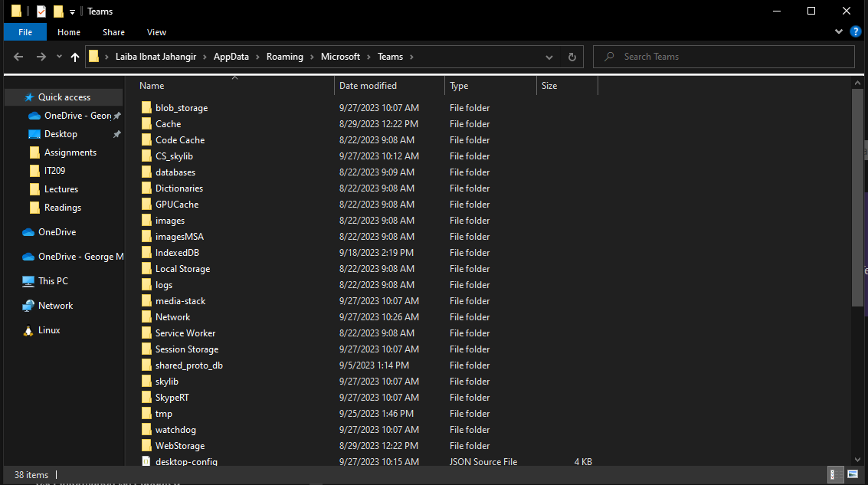Switch to the Home ribbon tab
This screenshot has height=485, width=868.
coord(69,32)
